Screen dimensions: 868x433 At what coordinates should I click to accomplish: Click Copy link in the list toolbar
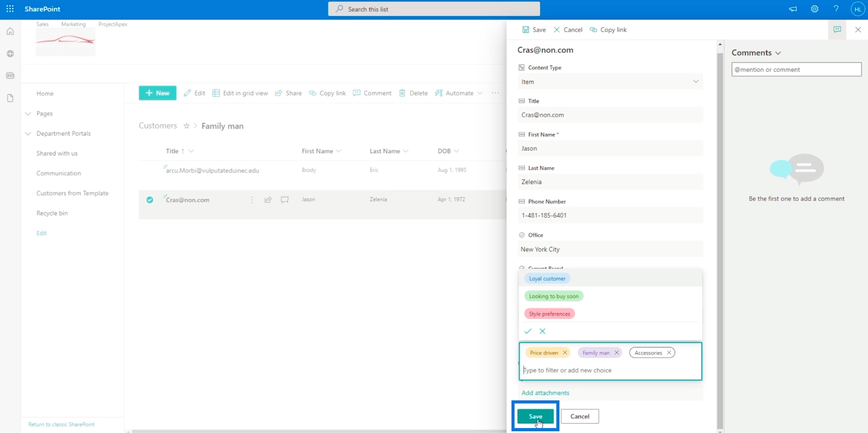327,93
